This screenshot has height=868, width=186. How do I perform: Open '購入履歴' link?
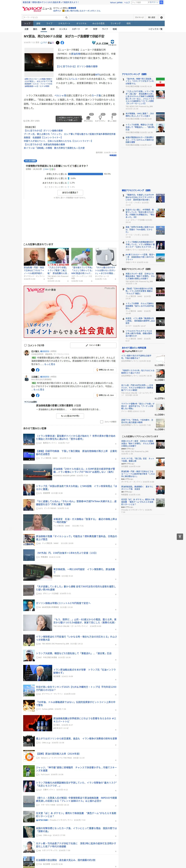[152, 18]
